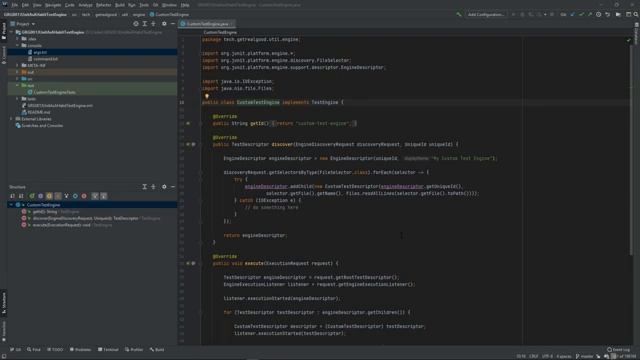Screen dimensions: 640x360
Task: Click the master branch widget
Action: coord(584,356)
